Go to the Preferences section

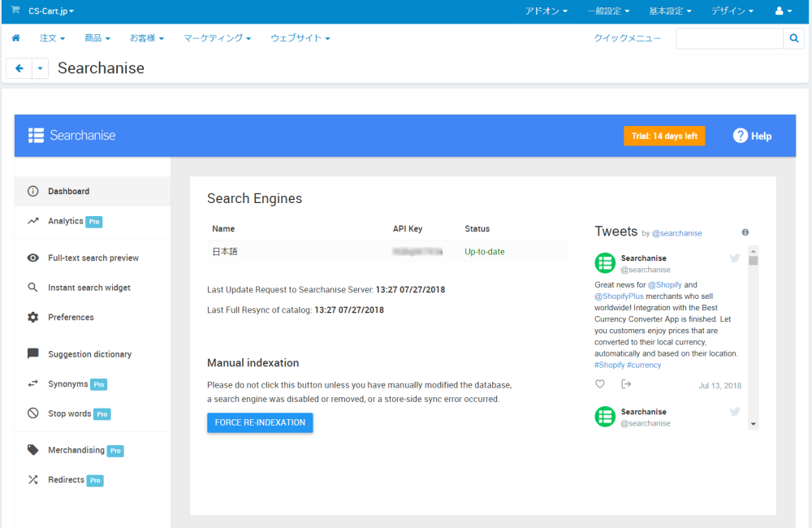[71, 318]
